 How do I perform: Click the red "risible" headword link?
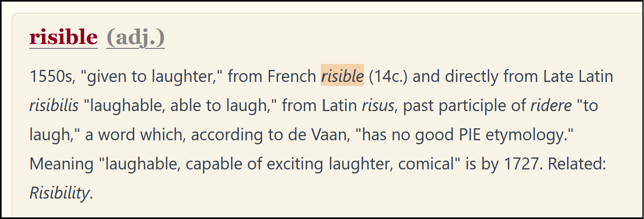[x=64, y=37]
